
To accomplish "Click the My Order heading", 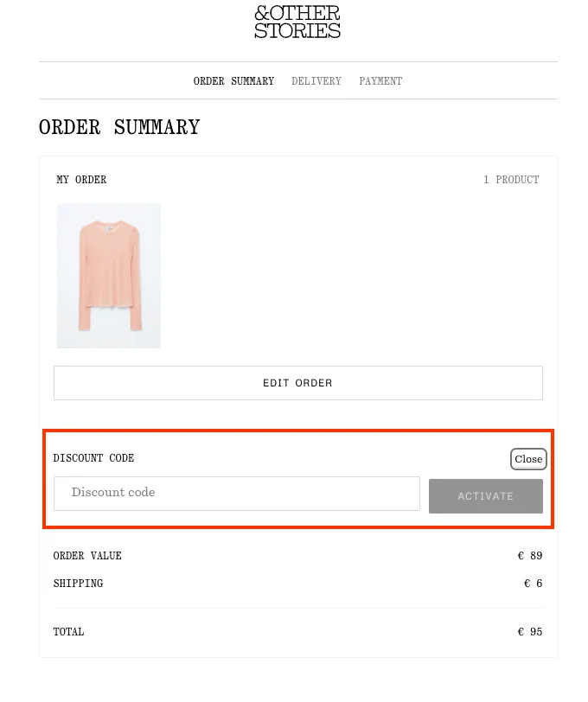I will [x=81, y=180].
